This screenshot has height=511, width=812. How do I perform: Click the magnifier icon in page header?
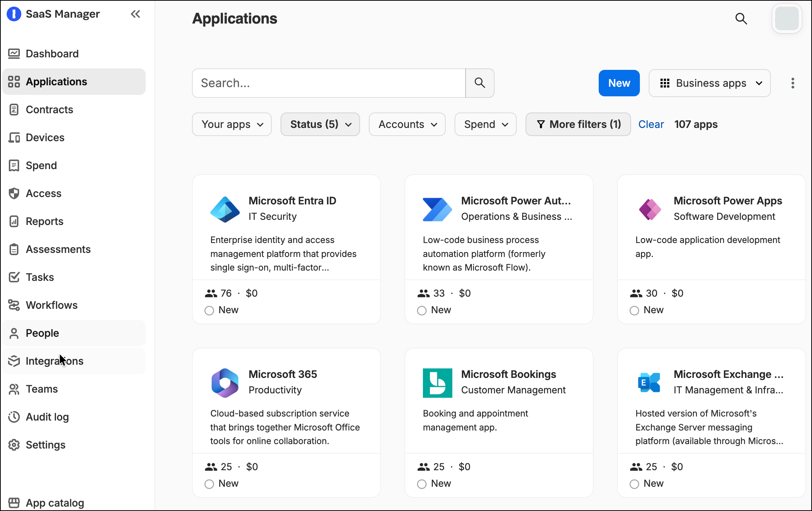[741, 19]
